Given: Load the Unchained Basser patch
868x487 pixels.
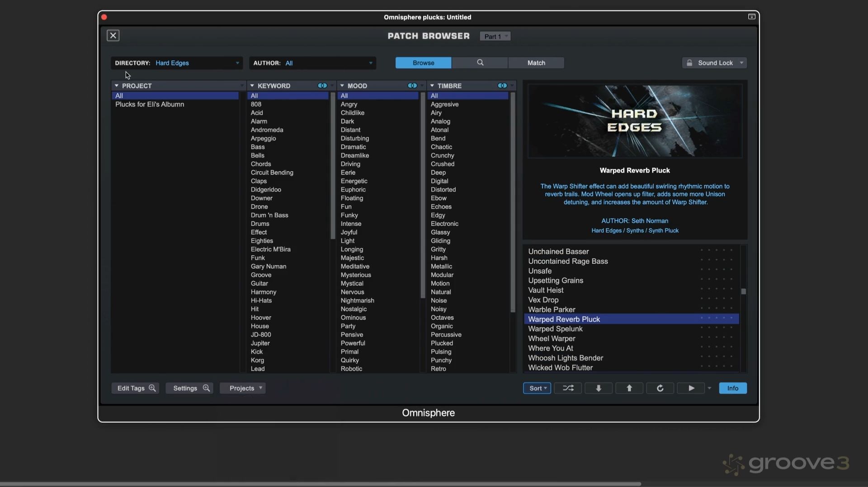Looking at the screenshot, I should 631,252.
